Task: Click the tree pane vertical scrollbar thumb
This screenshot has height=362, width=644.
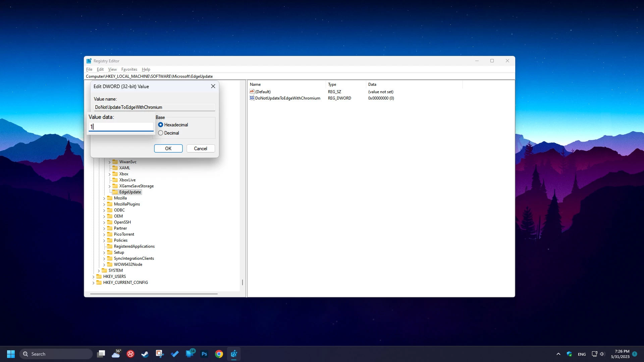Action: pyautogui.click(x=243, y=283)
